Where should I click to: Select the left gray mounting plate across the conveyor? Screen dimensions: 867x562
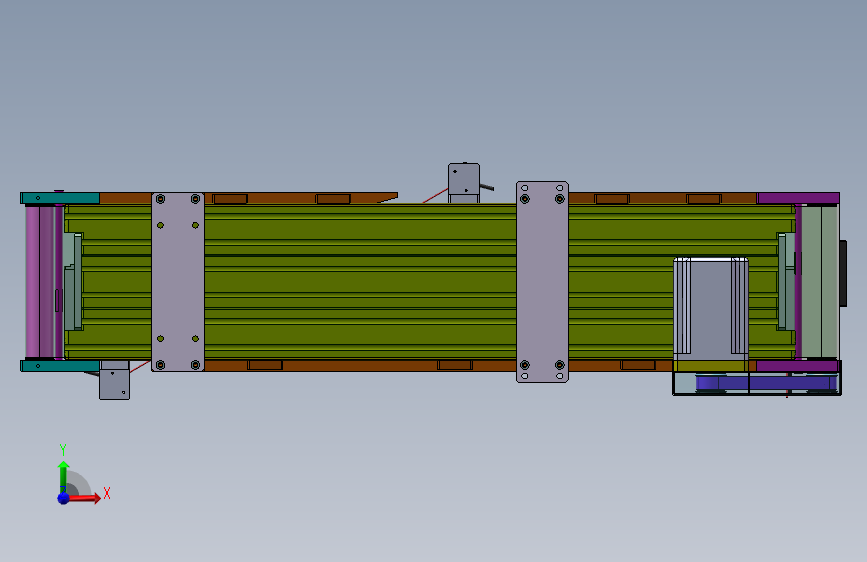[178, 282]
